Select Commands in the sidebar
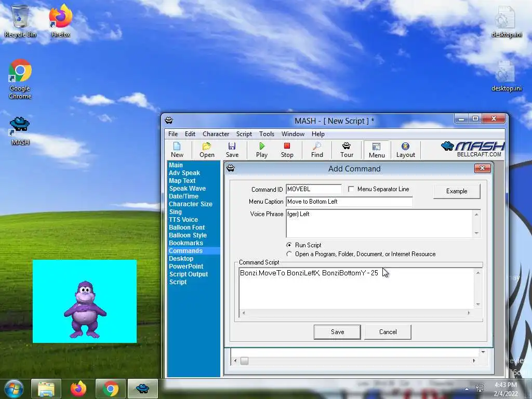Screen dimensions: 532x399 tap(193, 251)
